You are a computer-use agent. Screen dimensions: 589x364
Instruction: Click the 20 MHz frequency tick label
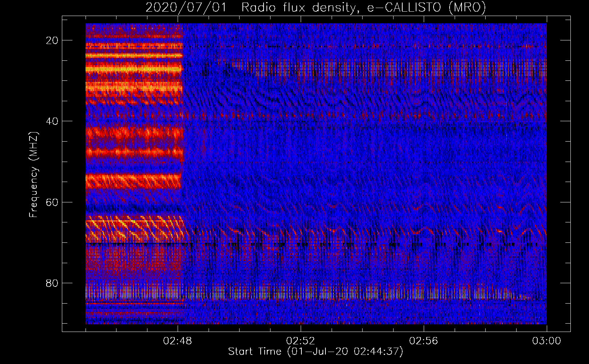click(52, 40)
